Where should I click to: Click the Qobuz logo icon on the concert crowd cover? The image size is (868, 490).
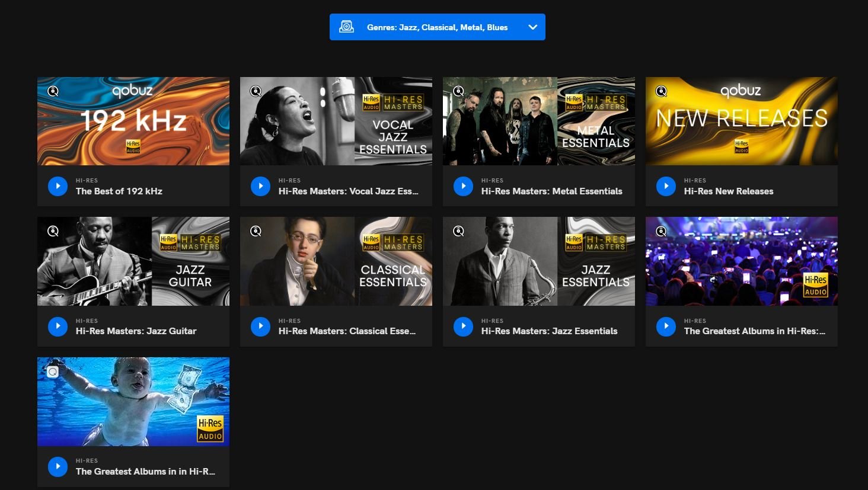pyautogui.click(x=661, y=231)
